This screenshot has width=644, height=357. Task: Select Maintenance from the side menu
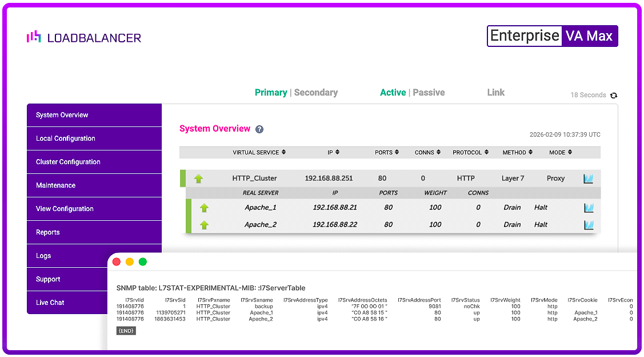pos(55,185)
